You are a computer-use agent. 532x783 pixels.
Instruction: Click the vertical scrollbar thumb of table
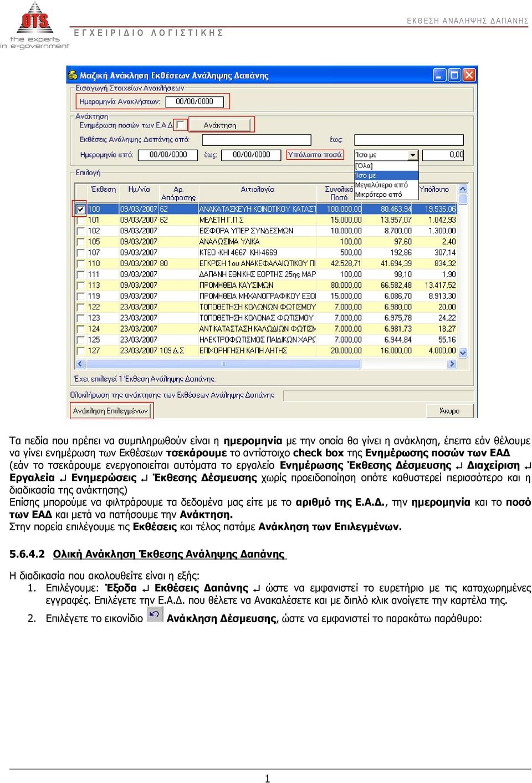pyautogui.click(x=463, y=200)
